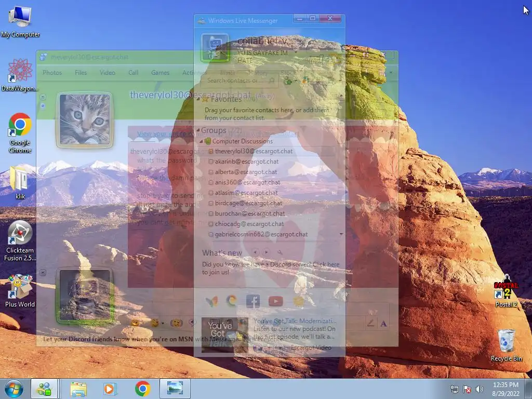
Task: Open the font A button in the chat window
Action: click(383, 323)
